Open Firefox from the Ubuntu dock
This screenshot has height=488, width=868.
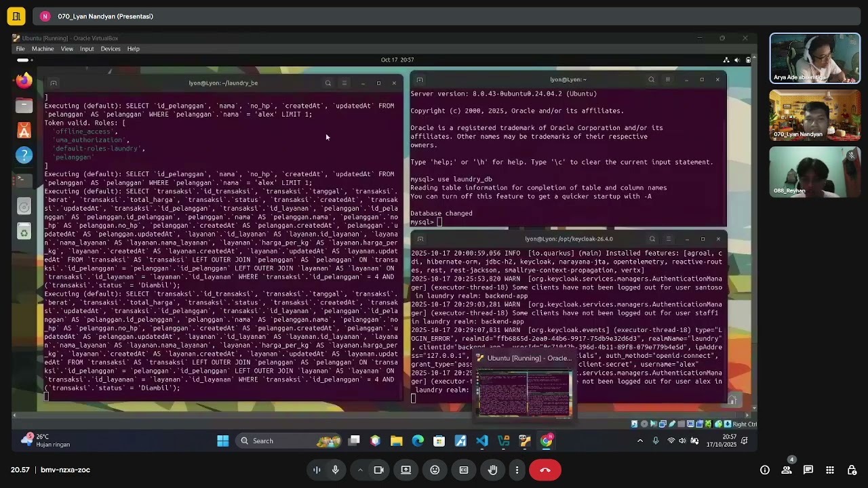pyautogui.click(x=24, y=81)
